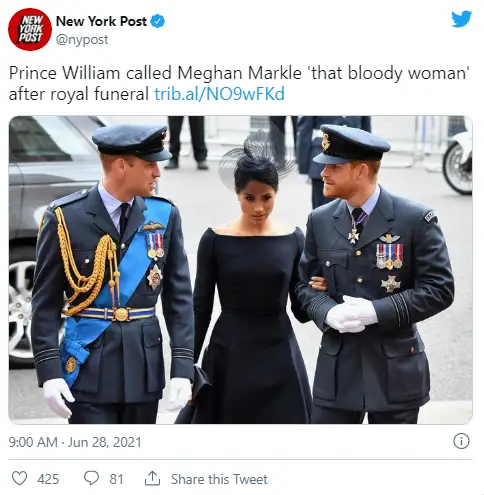
Task: Open the tweet photo of uniformed royals
Action: click(x=240, y=270)
